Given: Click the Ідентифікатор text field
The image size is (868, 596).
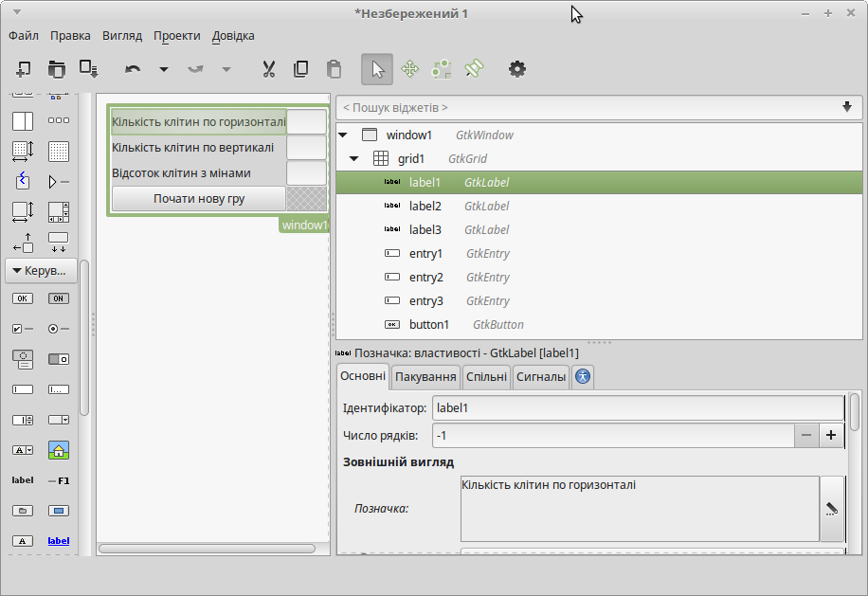Looking at the screenshot, I should [x=637, y=408].
